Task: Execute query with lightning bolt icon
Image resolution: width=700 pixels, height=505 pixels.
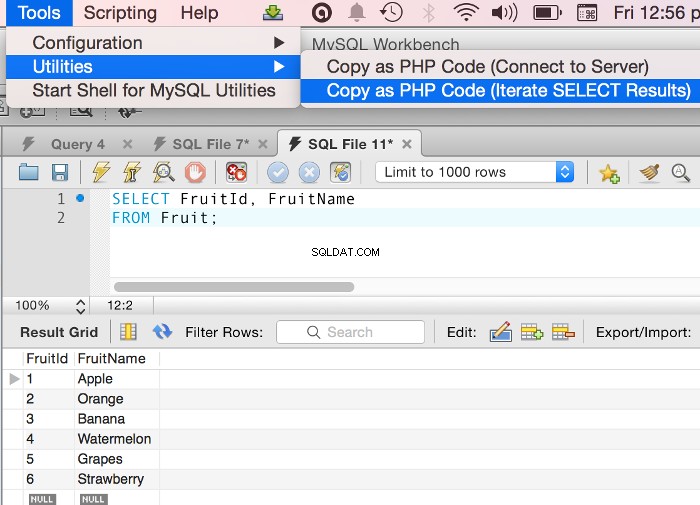Action: [101, 172]
